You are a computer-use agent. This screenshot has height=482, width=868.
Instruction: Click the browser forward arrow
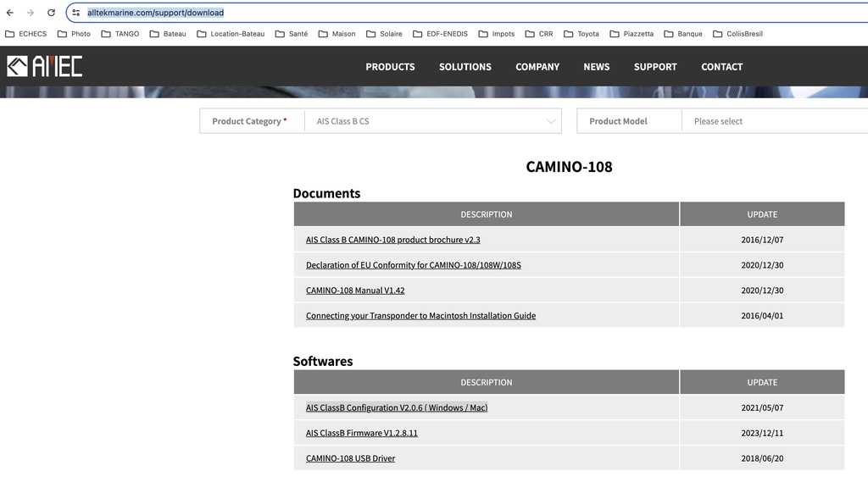31,12
